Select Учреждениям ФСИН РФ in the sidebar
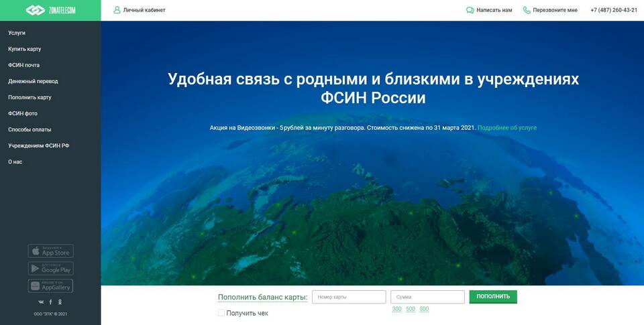Screen dimensions: 644x325 tap(39, 145)
